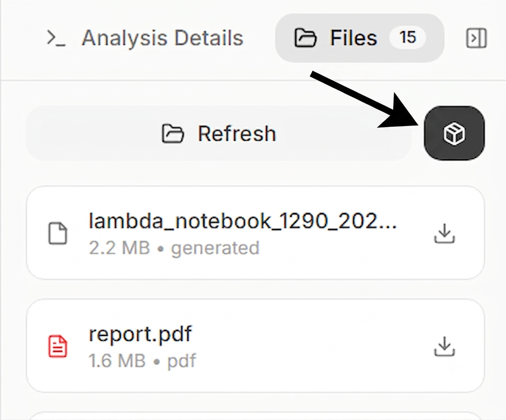Click the blank file icon for notebook
This screenshot has width=506, height=420.
58,233
